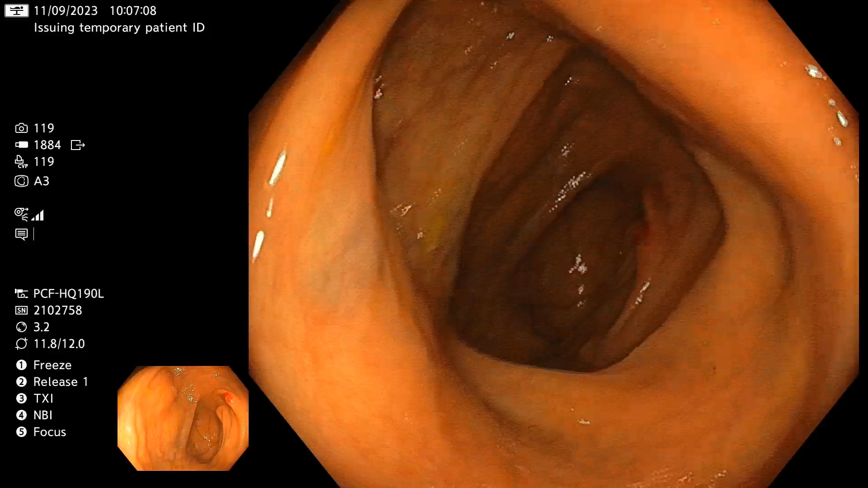
Task: Open the picture-in-picture endoscopy thumbnail
Action: coord(183,418)
